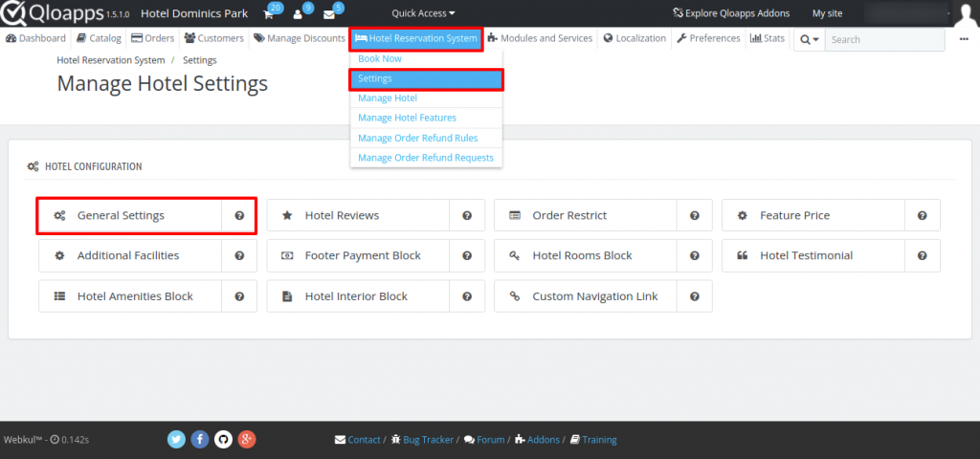This screenshot has width=980, height=459.
Task: Open the Orders menu
Action: [x=152, y=38]
